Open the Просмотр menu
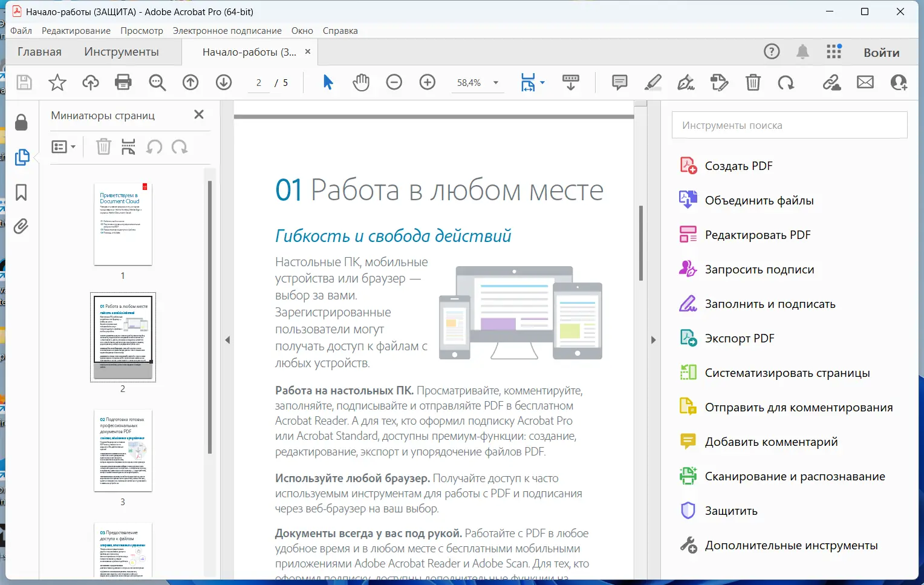Screen dimensions: 924x585 142,31
